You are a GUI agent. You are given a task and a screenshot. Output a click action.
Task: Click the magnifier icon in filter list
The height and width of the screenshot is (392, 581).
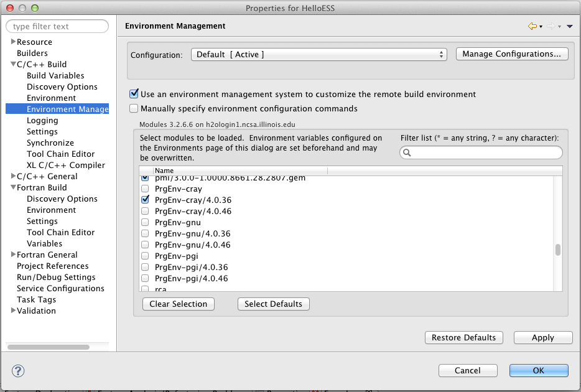(x=407, y=152)
